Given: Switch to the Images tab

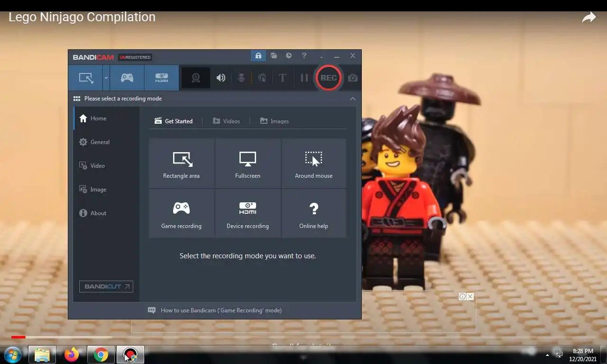Looking at the screenshot, I should pos(274,121).
